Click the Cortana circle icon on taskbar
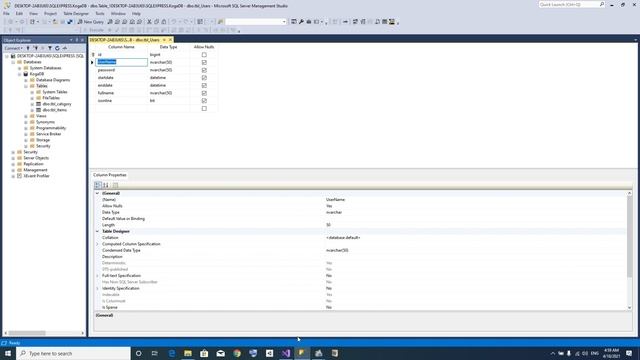 [138, 353]
